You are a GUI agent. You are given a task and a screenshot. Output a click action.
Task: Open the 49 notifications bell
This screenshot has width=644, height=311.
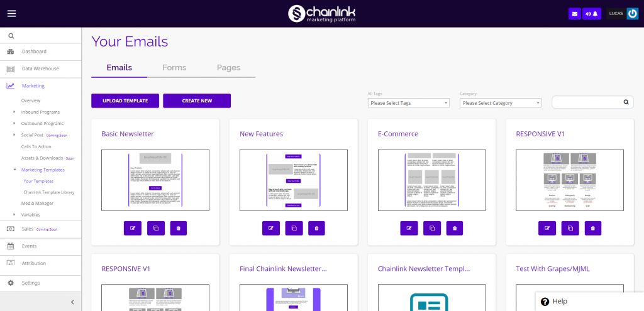(592, 14)
